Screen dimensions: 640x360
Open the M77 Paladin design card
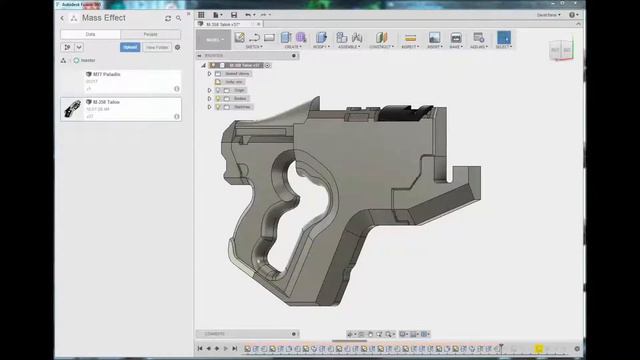121,81
